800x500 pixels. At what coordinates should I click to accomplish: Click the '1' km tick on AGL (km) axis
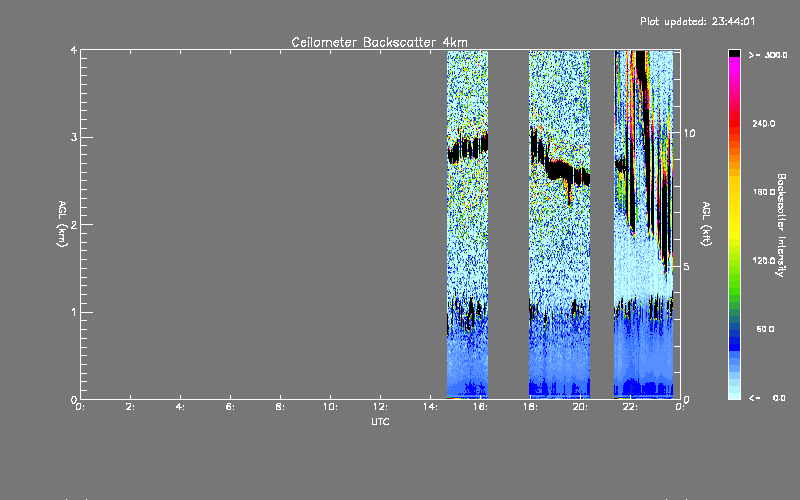tap(74, 312)
